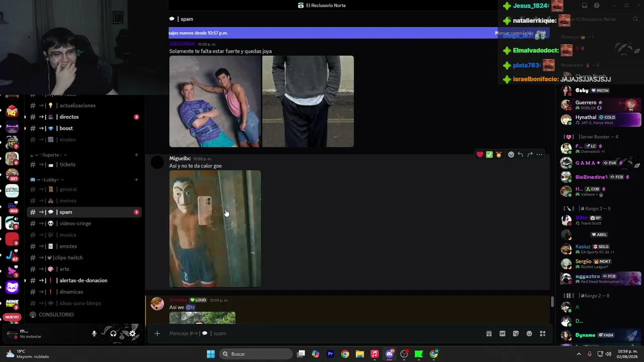The width and height of the screenshot is (644, 362).
Task: Click the Windows taskbar Buscar search box
Action: click(257, 354)
